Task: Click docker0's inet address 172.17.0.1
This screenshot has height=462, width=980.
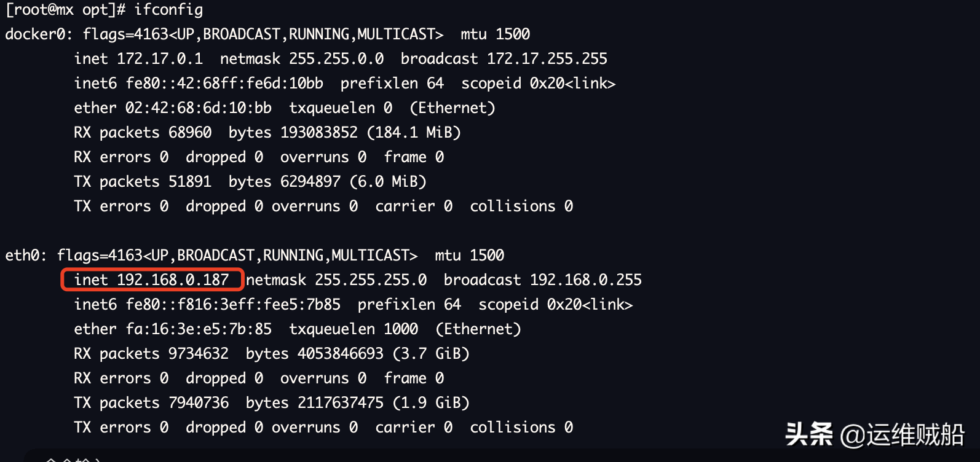Action: [160, 59]
